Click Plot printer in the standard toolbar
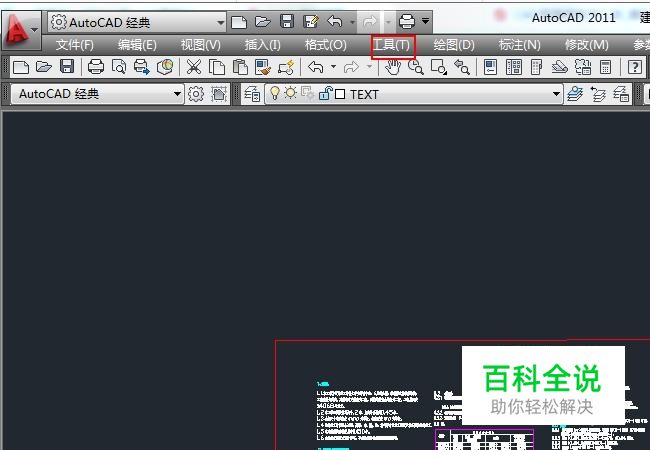The image size is (650, 450). (x=96, y=67)
